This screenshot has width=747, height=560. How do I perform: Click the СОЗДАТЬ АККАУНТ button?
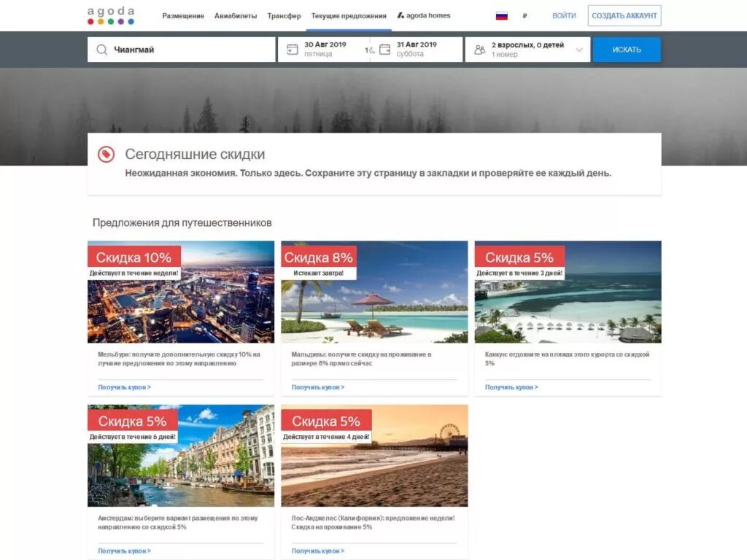(x=624, y=15)
